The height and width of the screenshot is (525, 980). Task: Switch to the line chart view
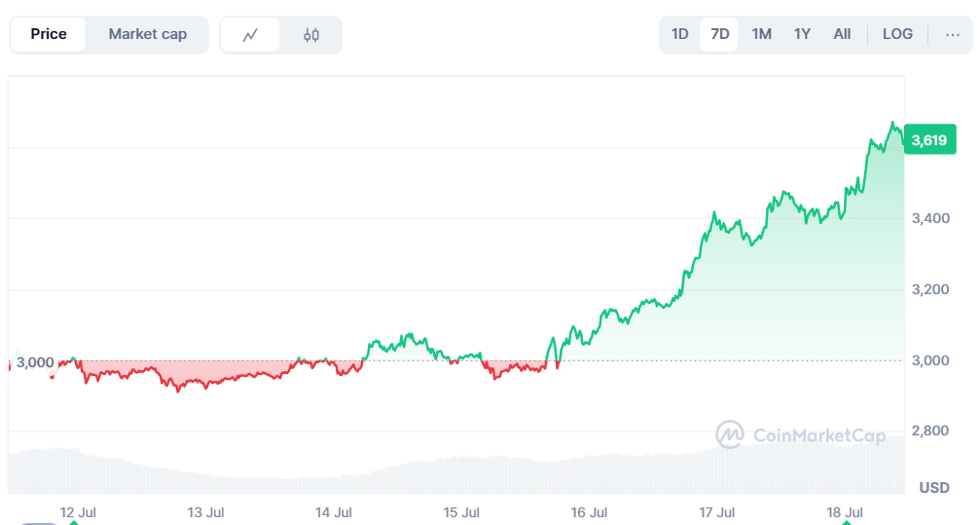(250, 35)
